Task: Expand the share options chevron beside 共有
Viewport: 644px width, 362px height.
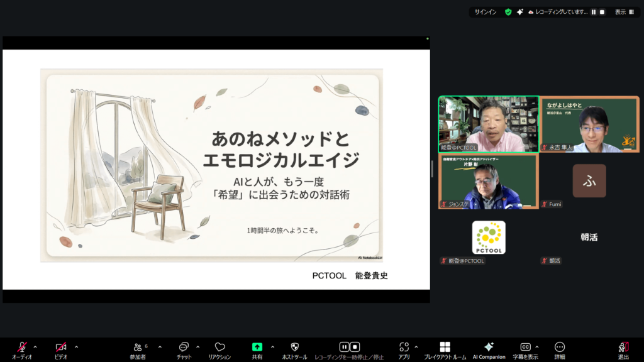Action: click(x=272, y=347)
